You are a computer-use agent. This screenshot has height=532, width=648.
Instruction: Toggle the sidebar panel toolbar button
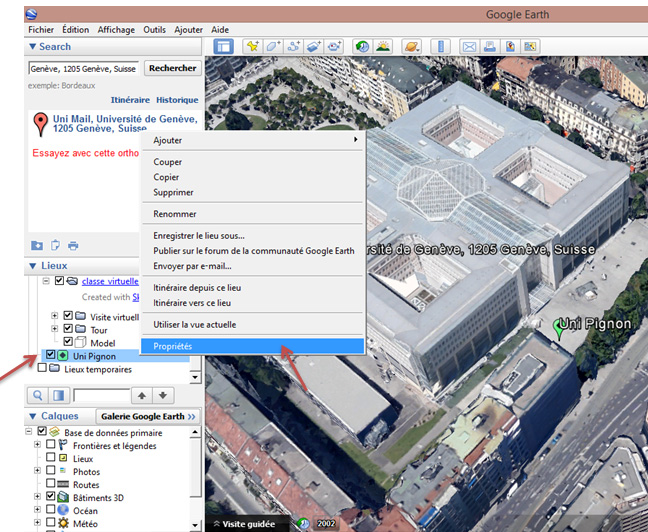click(224, 47)
